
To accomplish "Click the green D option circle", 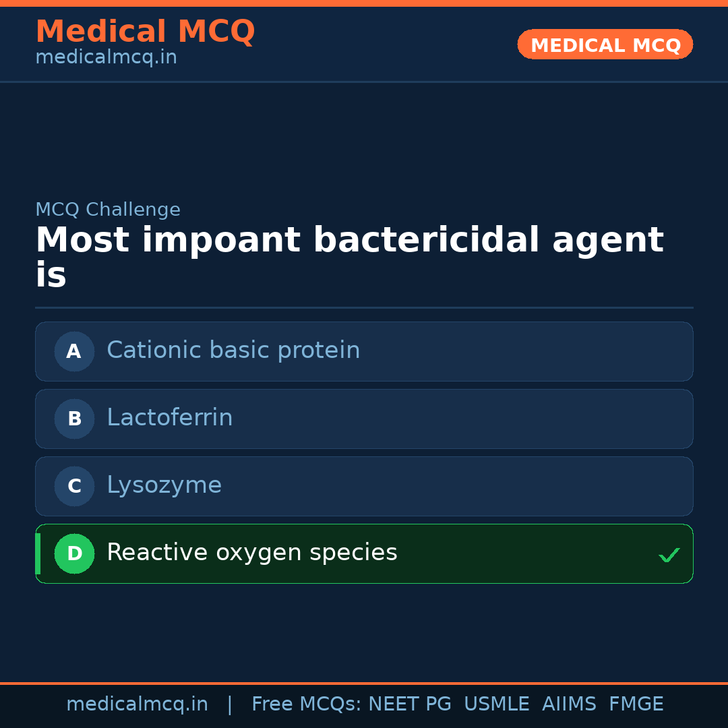I will [74, 553].
